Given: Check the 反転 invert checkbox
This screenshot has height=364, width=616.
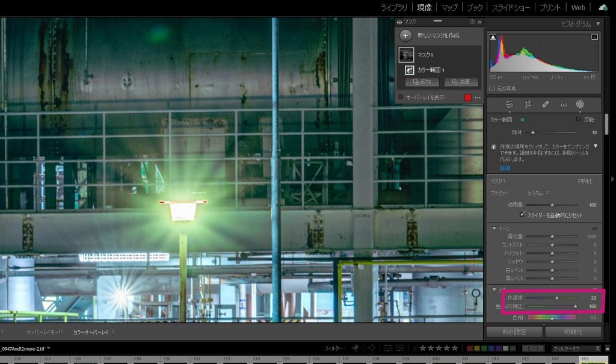Looking at the screenshot, I should tap(578, 119).
